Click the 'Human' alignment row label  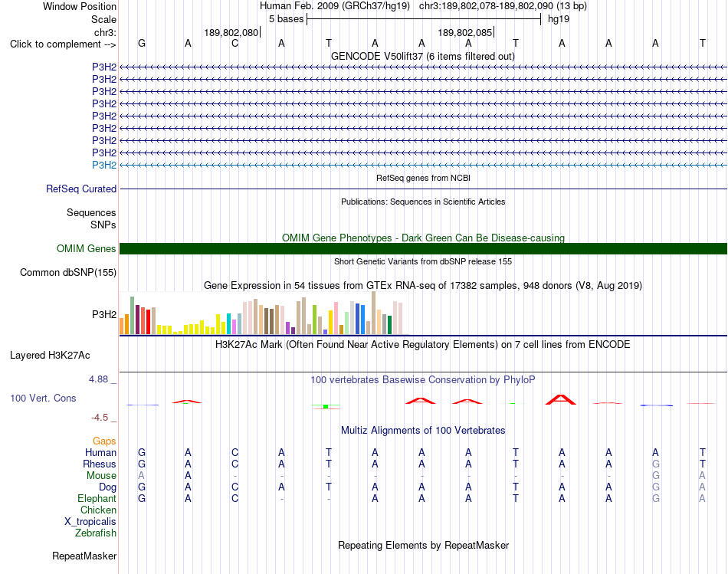click(x=100, y=452)
